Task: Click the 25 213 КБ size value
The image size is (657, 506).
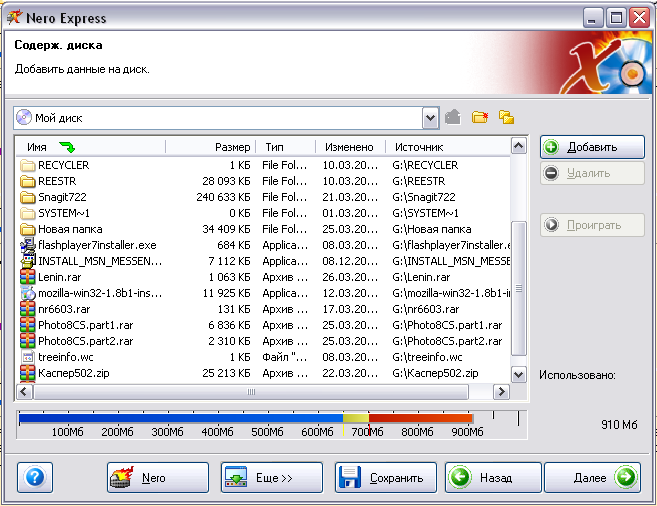Action: coord(226,373)
